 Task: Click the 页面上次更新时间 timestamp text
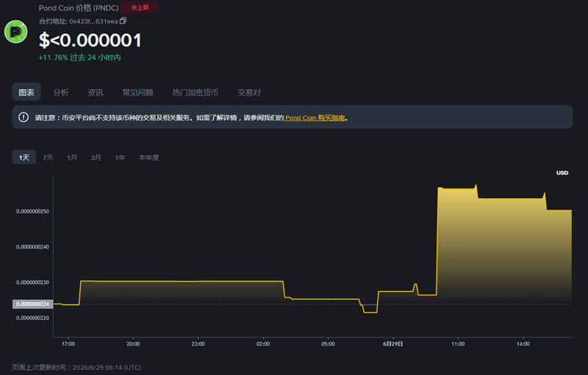click(76, 368)
